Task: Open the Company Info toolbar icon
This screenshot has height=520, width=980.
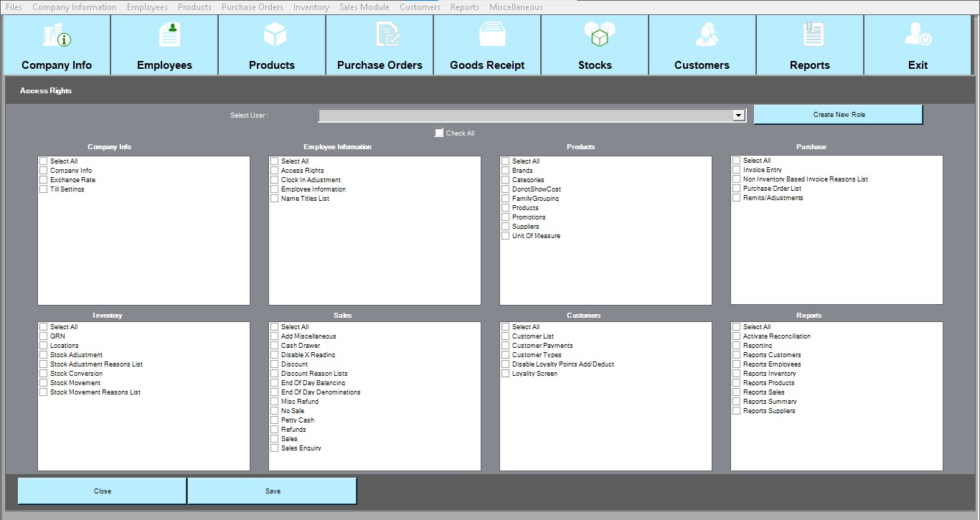Action: click(x=57, y=45)
